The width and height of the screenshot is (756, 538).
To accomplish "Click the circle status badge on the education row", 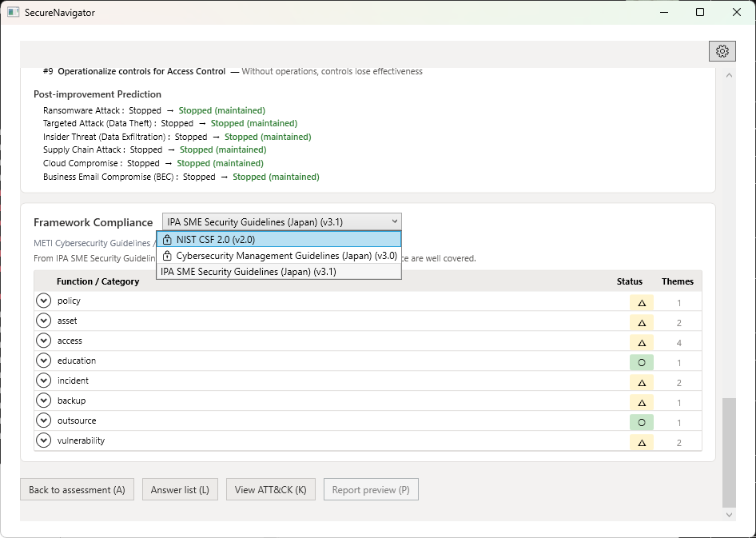I will coord(641,361).
